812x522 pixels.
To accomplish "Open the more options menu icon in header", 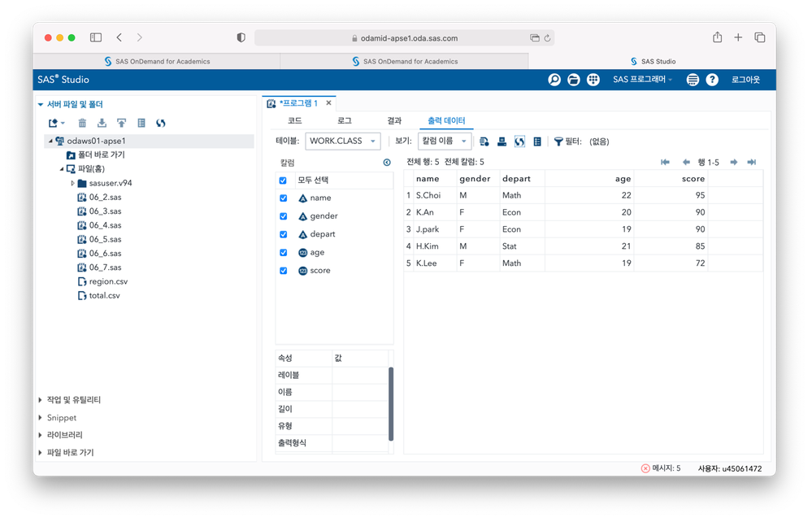I will click(693, 80).
